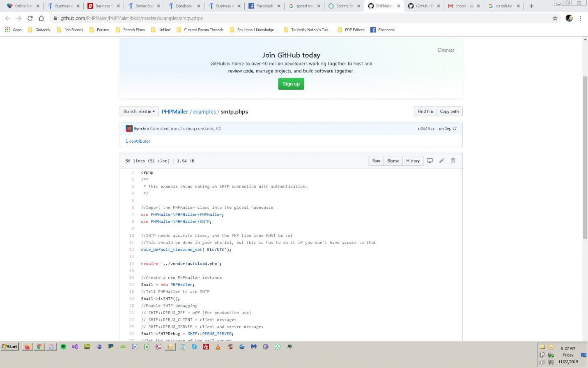Launch Dreamweaver from the taskbar
The width and height of the screenshot is (588, 368).
tap(87, 347)
